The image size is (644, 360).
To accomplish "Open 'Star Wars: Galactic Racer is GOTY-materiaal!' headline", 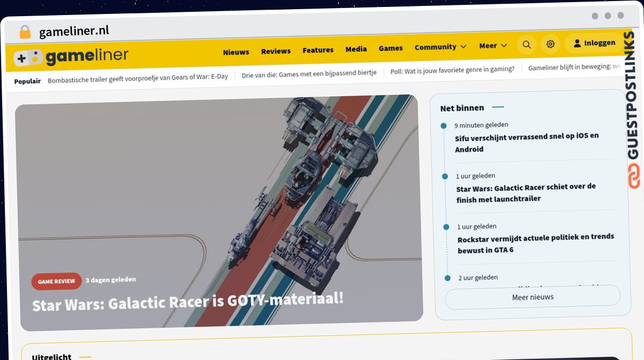I will 188,302.
